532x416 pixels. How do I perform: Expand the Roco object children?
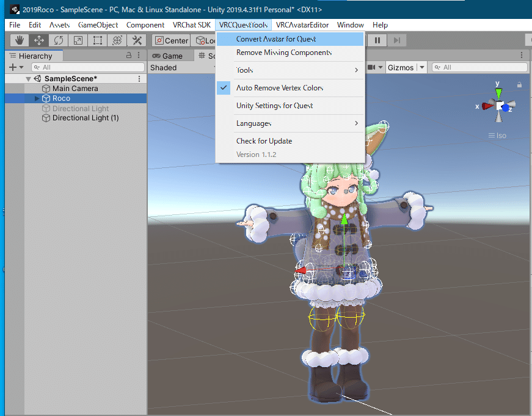pos(37,98)
